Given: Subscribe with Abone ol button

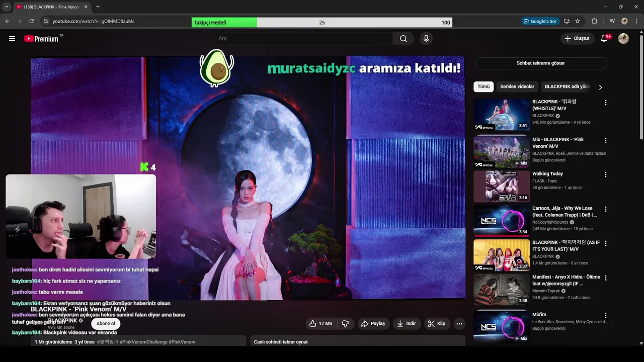Looking at the screenshot, I should (x=106, y=324).
